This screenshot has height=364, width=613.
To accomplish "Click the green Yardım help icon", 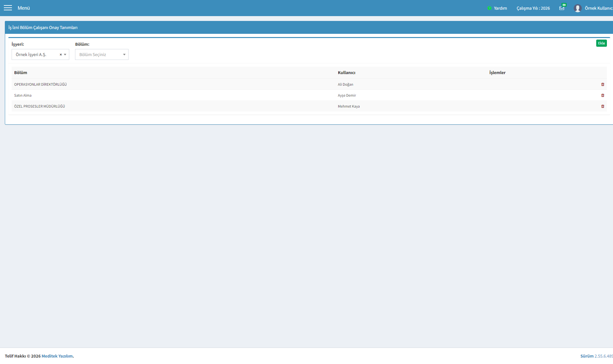I will pyautogui.click(x=489, y=8).
